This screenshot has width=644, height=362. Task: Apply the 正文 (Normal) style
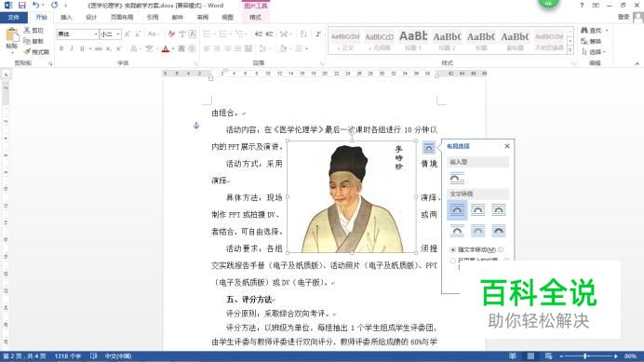[x=345, y=41]
